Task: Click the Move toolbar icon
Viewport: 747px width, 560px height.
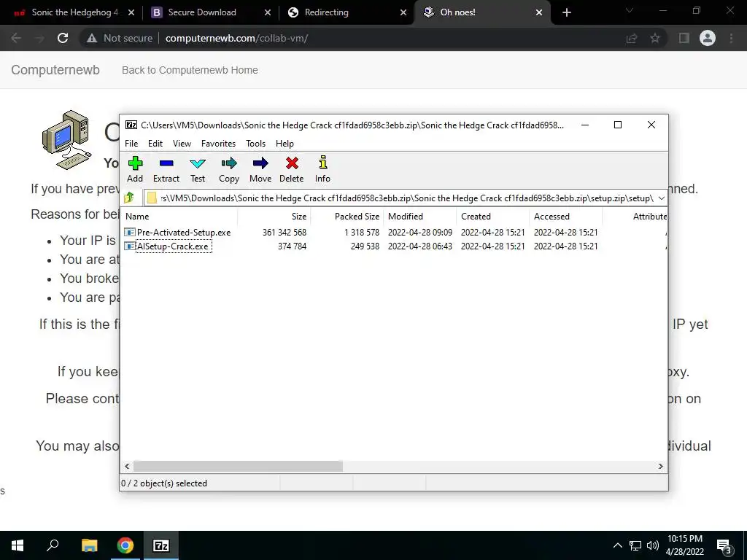Action: [260, 164]
